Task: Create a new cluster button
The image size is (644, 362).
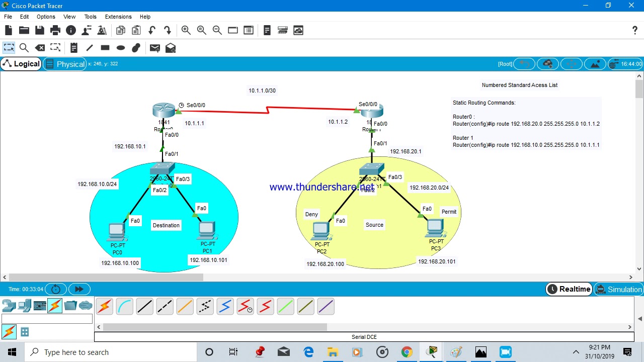Action: pyautogui.click(x=548, y=64)
